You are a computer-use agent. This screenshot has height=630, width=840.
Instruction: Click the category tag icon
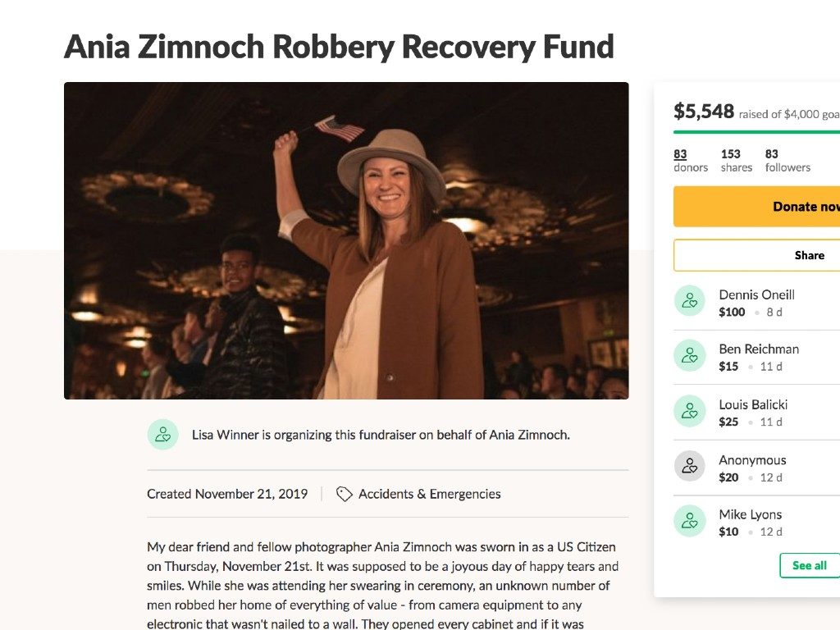(x=345, y=494)
